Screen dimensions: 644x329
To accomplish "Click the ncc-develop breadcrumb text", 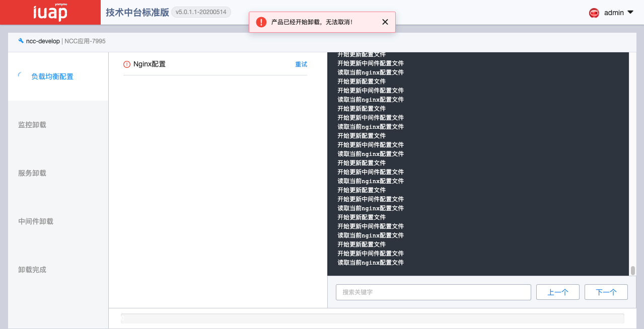I will [x=43, y=41].
